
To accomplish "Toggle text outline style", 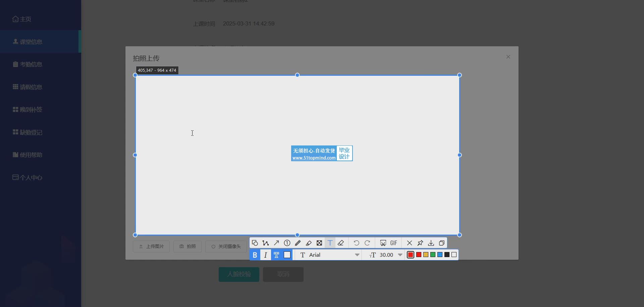I will pos(276,255).
